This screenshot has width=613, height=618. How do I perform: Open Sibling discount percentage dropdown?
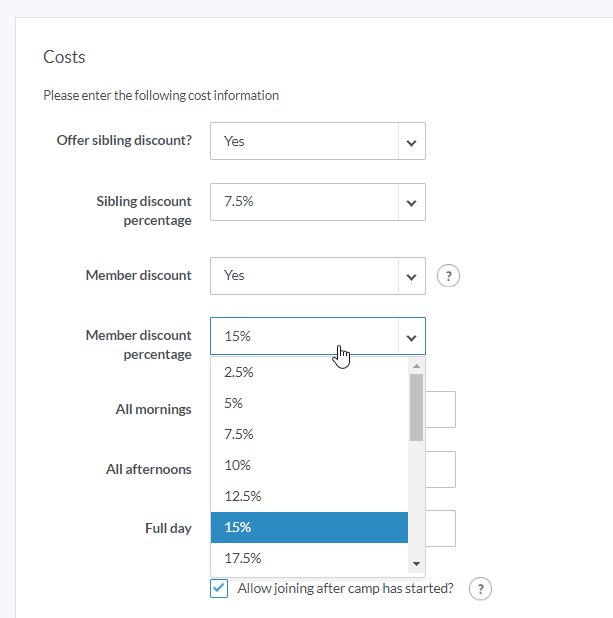click(317, 202)
